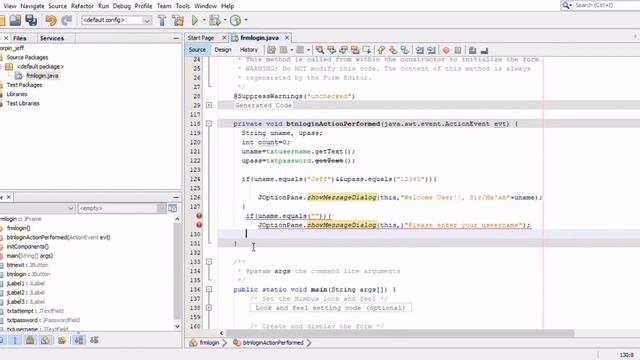The width and height of the screenshot is (640, 360).
Task: Click Toggle Bookmark icon
Action: tap(404, 50)
